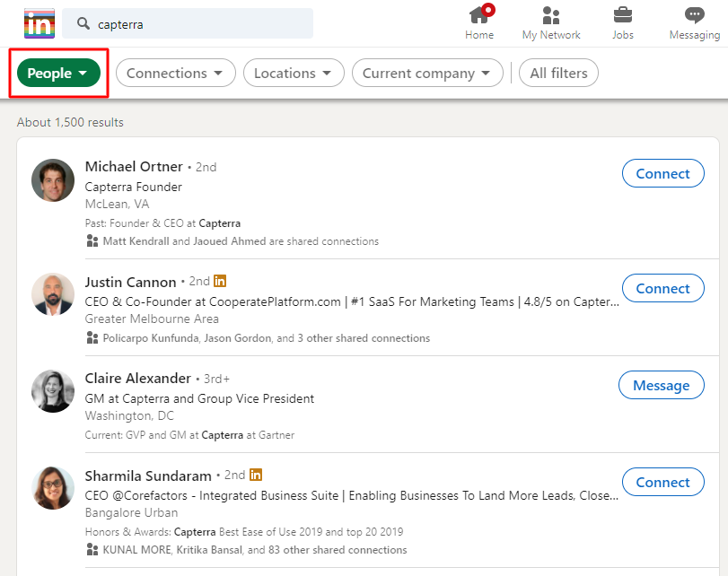
Task: Click Sharmila Sundaram's LinkedIn Premium badge
Action: pos(256,475)
